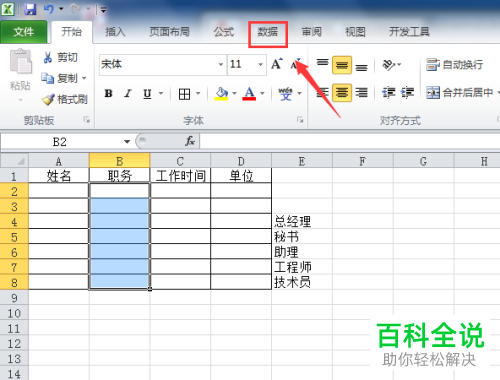Click in the formula bar
Screen dimensions: 500x380
point(349,142)
